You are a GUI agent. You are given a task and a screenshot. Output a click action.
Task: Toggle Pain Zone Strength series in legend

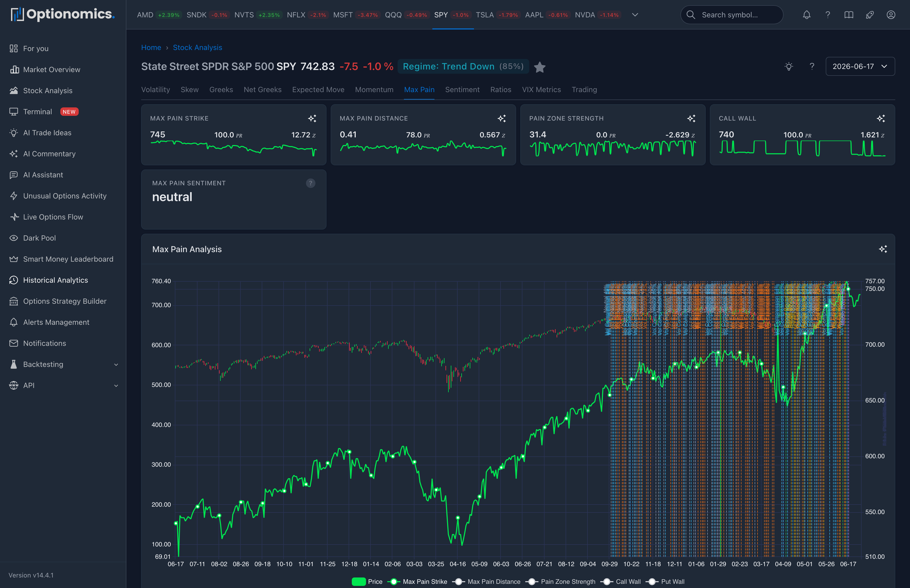tap(560, 581)
